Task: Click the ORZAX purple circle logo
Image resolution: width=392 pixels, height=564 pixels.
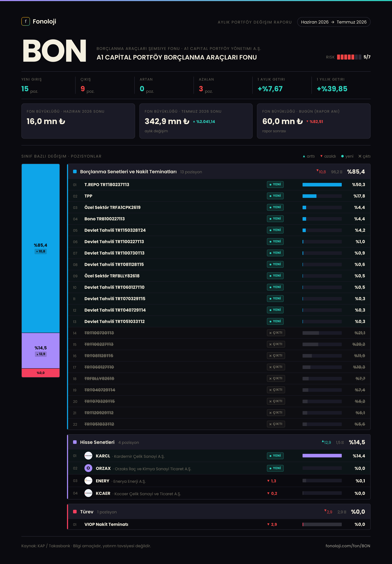Action: click(x=88, y=468)
